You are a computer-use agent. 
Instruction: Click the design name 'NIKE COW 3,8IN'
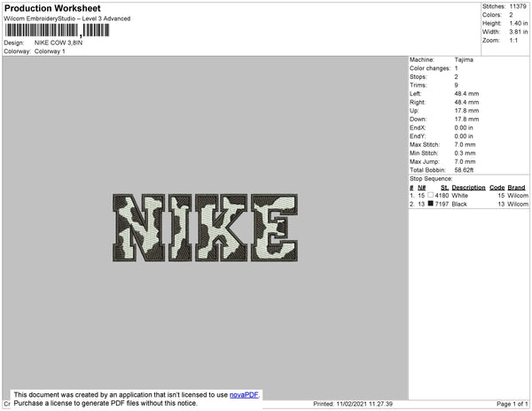click(59, 43)
